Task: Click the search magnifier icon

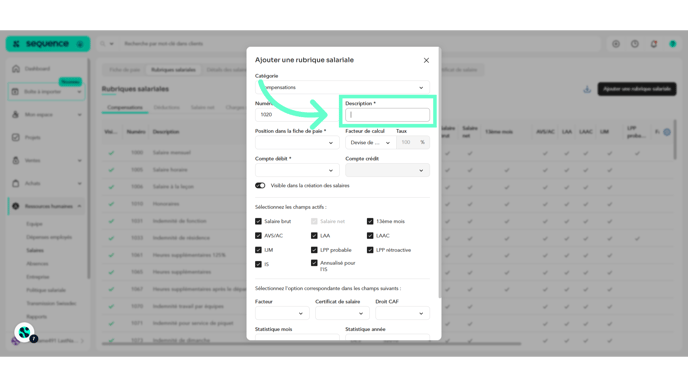Action: (x=103, y=44)
